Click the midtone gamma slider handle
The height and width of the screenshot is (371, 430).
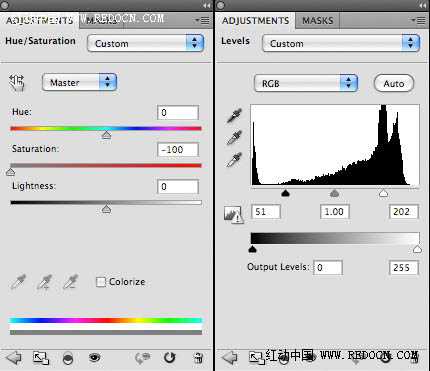tap(334, 193)
